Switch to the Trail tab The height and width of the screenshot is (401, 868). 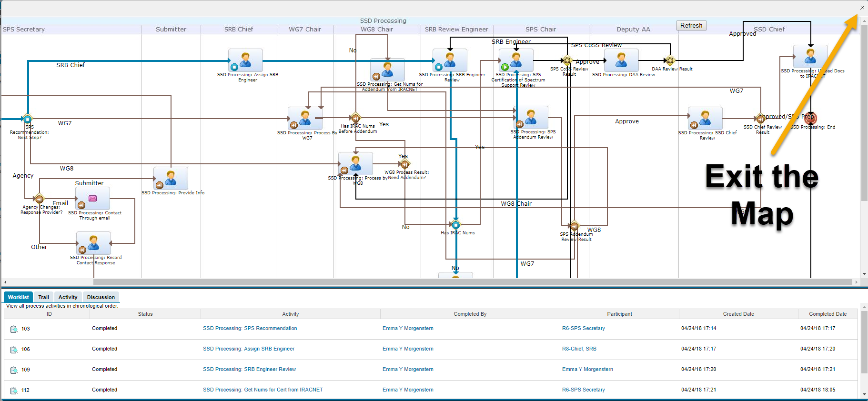43,297
